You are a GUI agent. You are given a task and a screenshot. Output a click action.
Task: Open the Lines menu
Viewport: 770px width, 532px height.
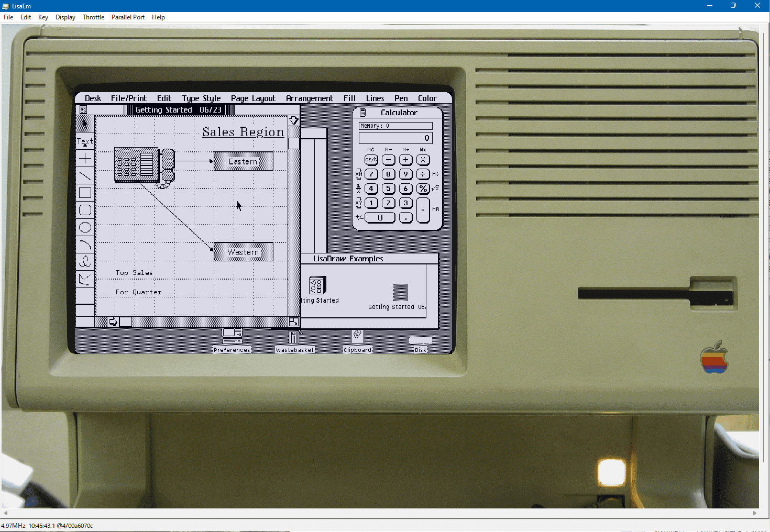point(375,98)
